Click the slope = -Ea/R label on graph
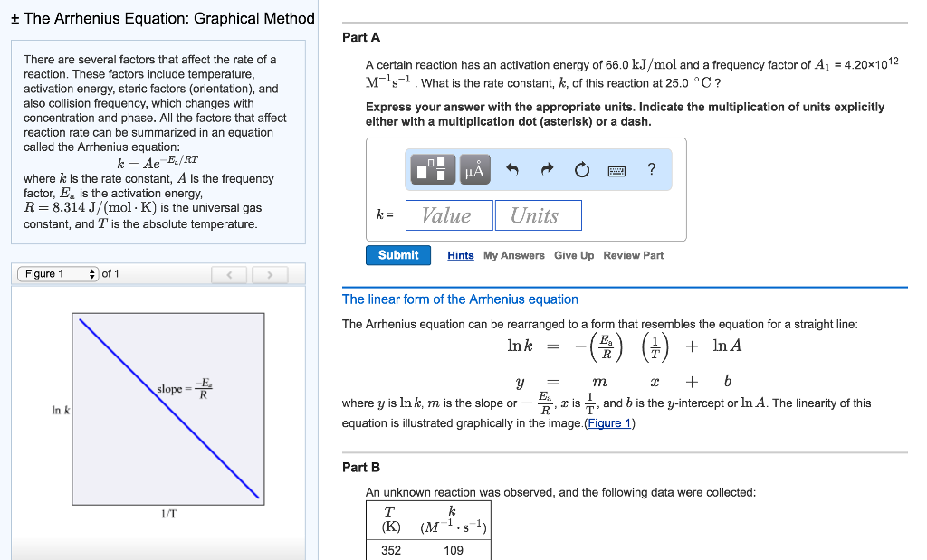The image size is (927, 560). 185,389
